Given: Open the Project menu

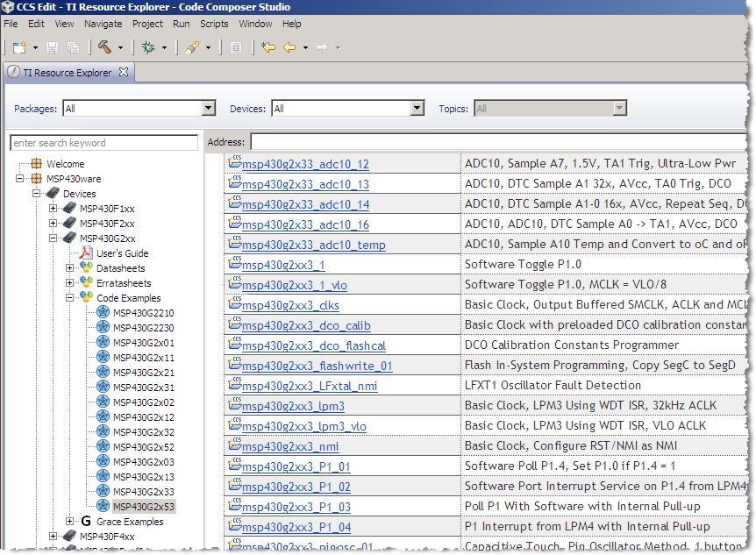Looking at the screenshot, I should tap(147, 24).
